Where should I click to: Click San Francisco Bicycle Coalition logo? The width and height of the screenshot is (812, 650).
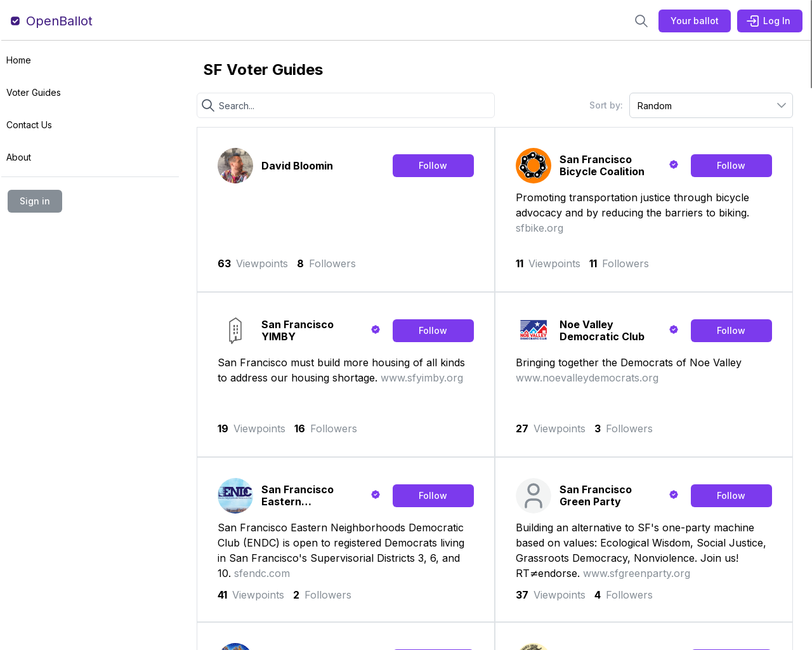534,166
